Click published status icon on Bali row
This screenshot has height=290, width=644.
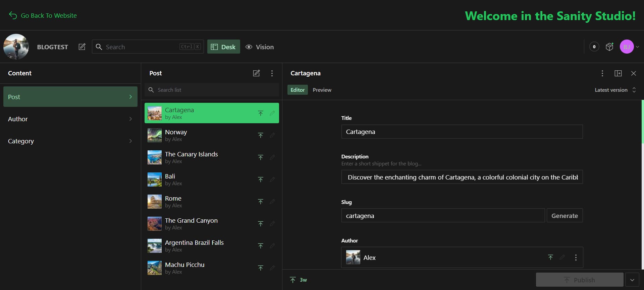(261, 179)
